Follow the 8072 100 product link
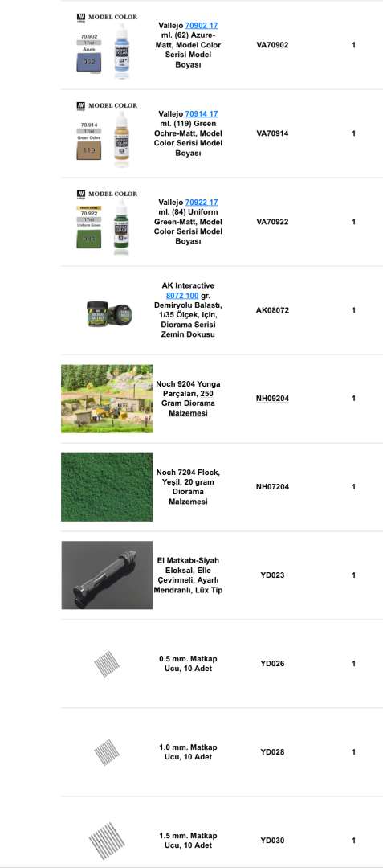The image size is (383, 868). [x=181, y=296]
